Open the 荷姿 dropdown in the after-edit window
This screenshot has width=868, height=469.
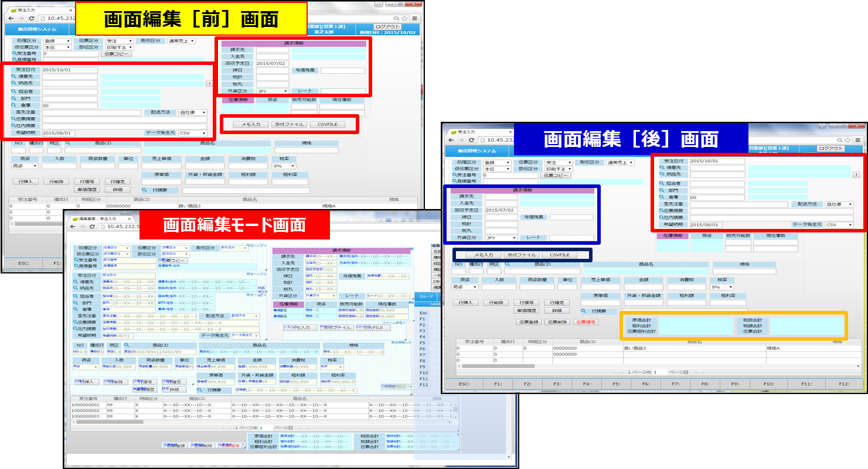(465, 287)
